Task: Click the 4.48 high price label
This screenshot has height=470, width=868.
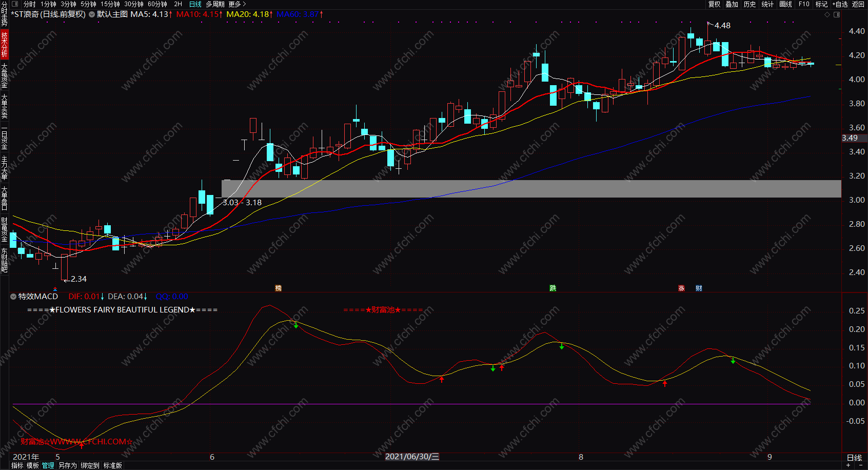Action: coord(722,26)
